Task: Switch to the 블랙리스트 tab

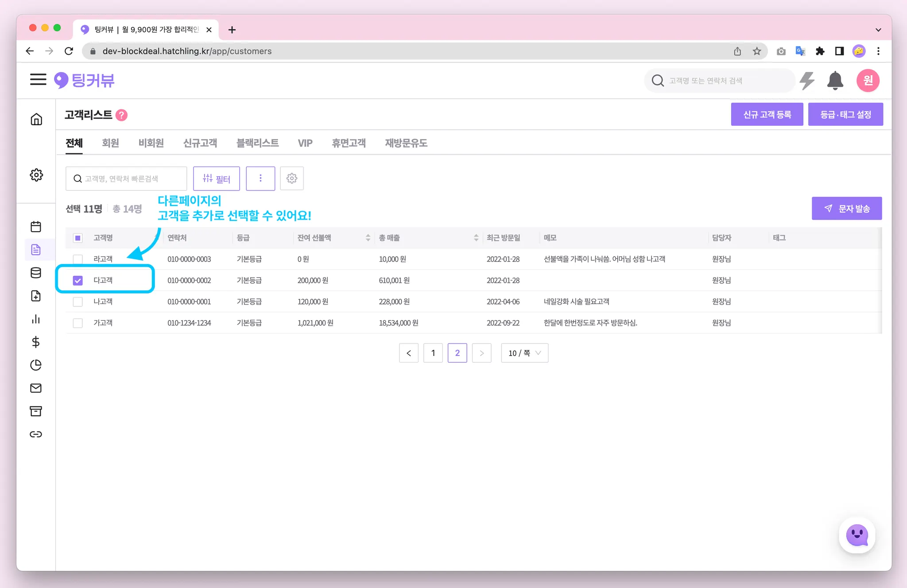Action: click(x=257, y=143)
